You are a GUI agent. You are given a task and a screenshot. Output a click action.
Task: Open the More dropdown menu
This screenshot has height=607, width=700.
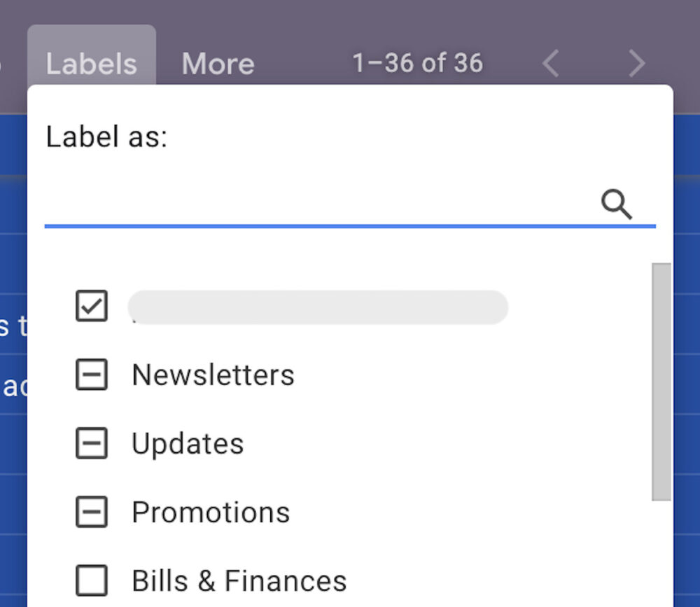tap(218, 64)
